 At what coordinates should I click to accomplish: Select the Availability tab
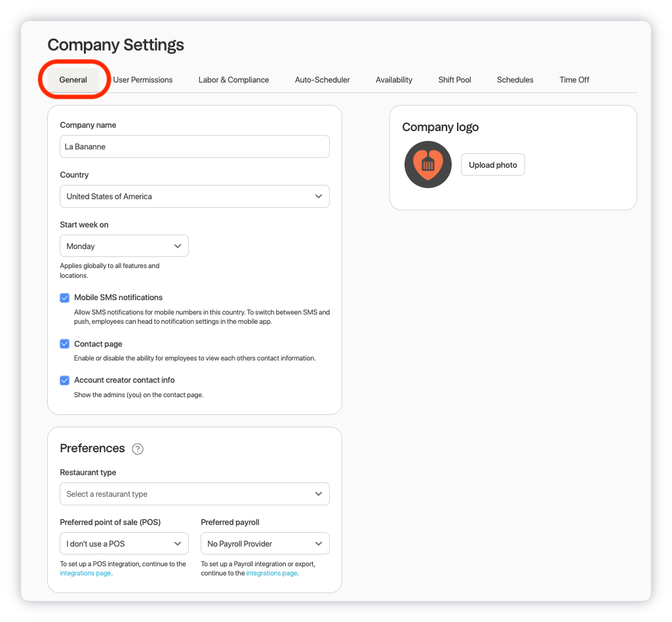[394, 80]
